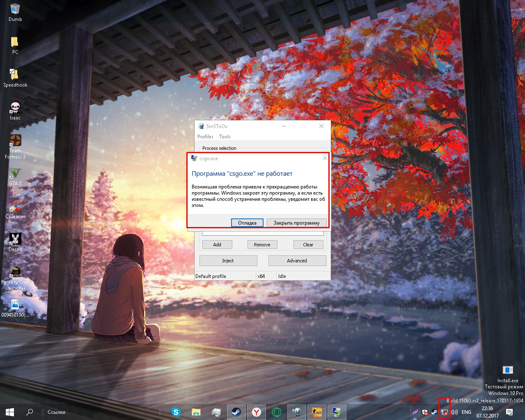The height and width of the screenshot is (420, 525).
Task: Open the Tools menu
Action: pos(225,137)
